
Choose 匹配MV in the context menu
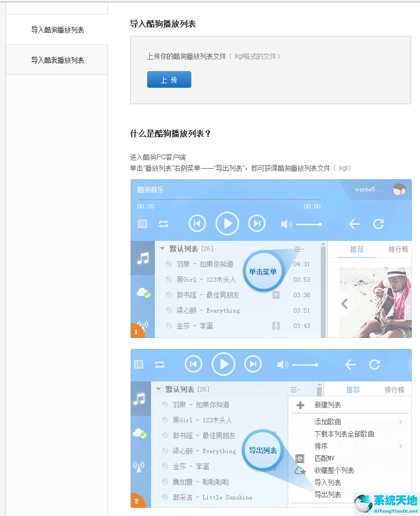324,459
